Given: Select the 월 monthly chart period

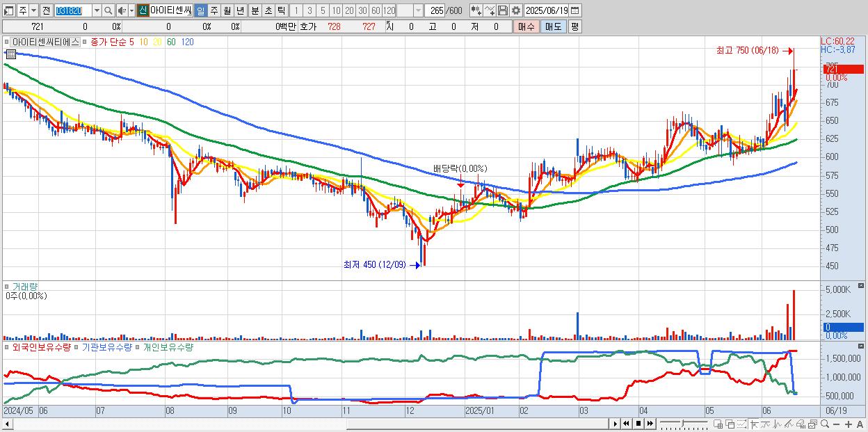Looking at the screenshot, I should coord(227,10).
